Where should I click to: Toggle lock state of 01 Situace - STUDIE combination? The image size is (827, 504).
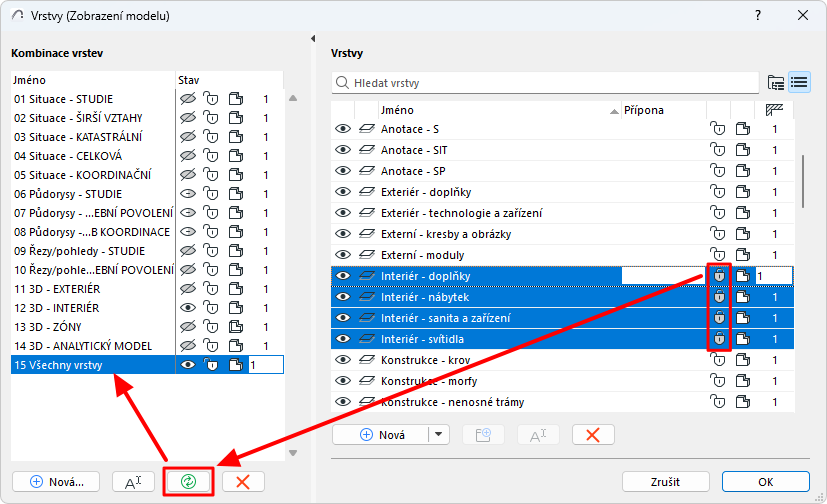211,99
